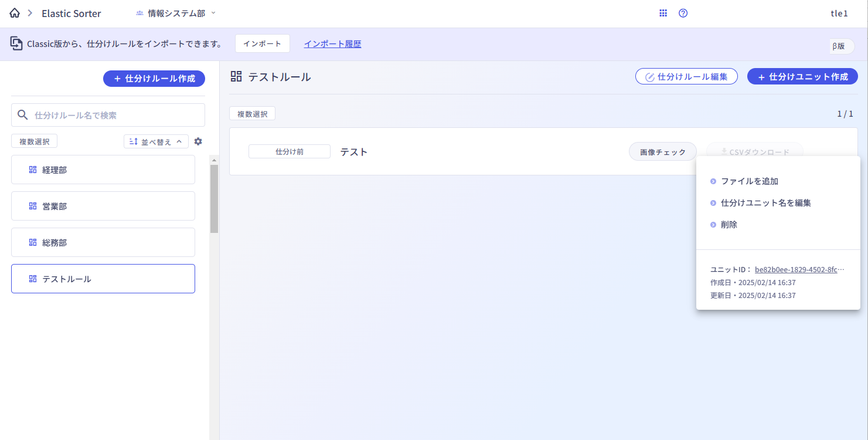Enable 複数選択 for sorting units
Image resolution: width=868 pixels, height=440 pixels.
[x=252, y=114]
